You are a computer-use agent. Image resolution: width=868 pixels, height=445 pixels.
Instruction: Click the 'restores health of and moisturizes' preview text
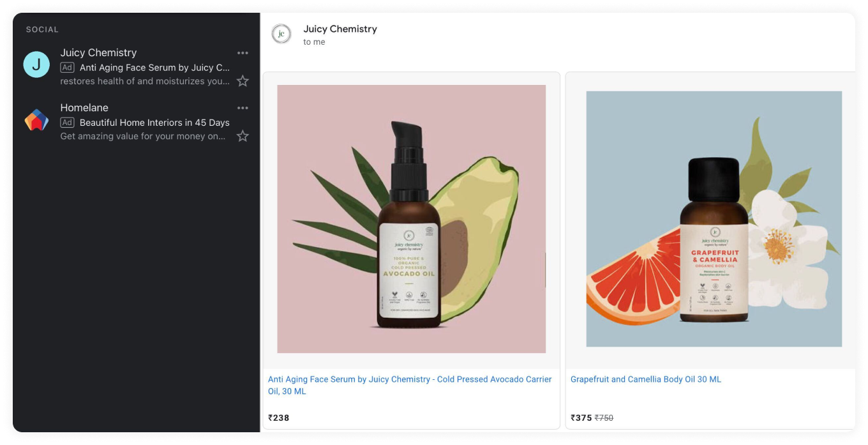point(145,81)
